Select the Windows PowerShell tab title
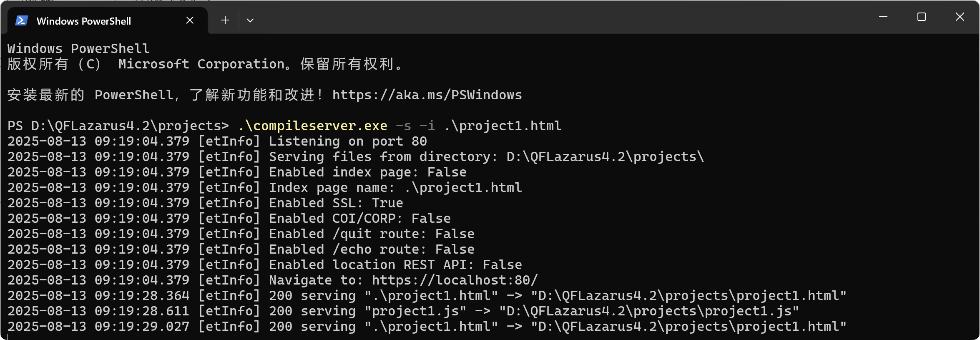This screenshot has width=980, height=340. coord(84,21)
